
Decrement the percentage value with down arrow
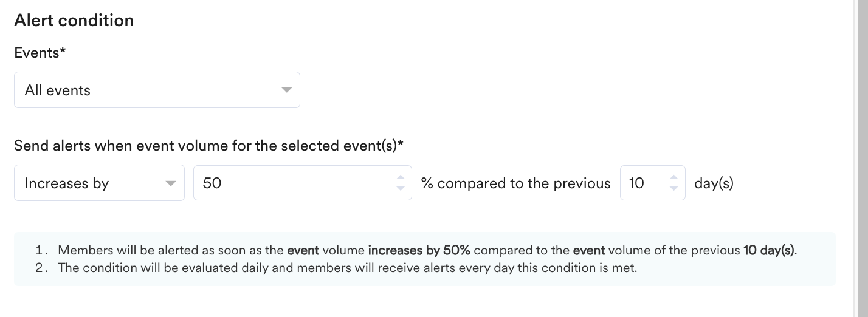400,188
